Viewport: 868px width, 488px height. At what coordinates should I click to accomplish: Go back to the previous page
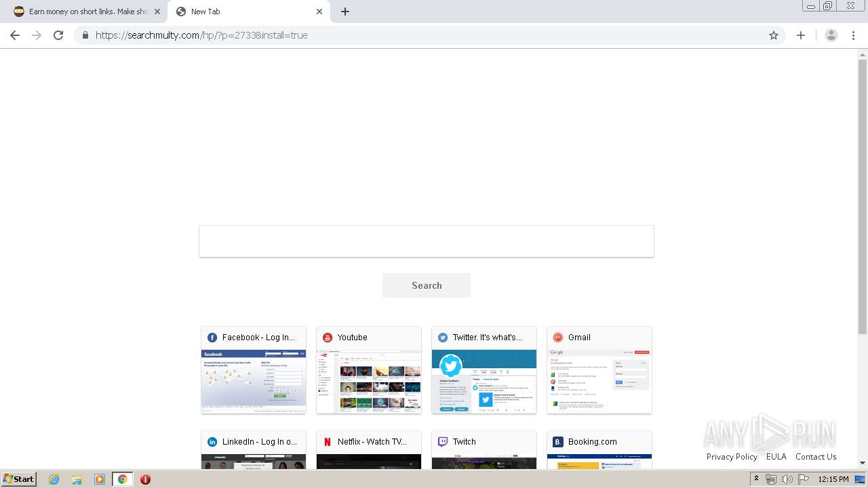coord(15,35)
